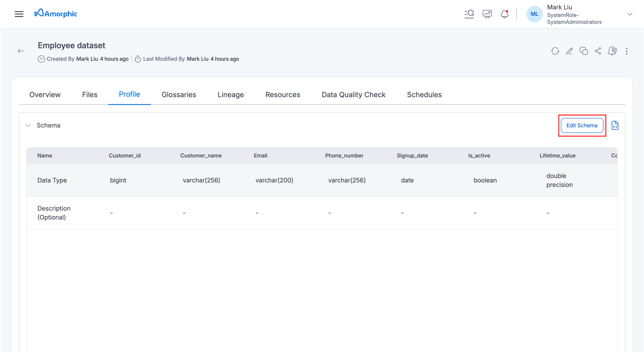
Task: Click the pencil edit dataset icon
Action: 569,51
